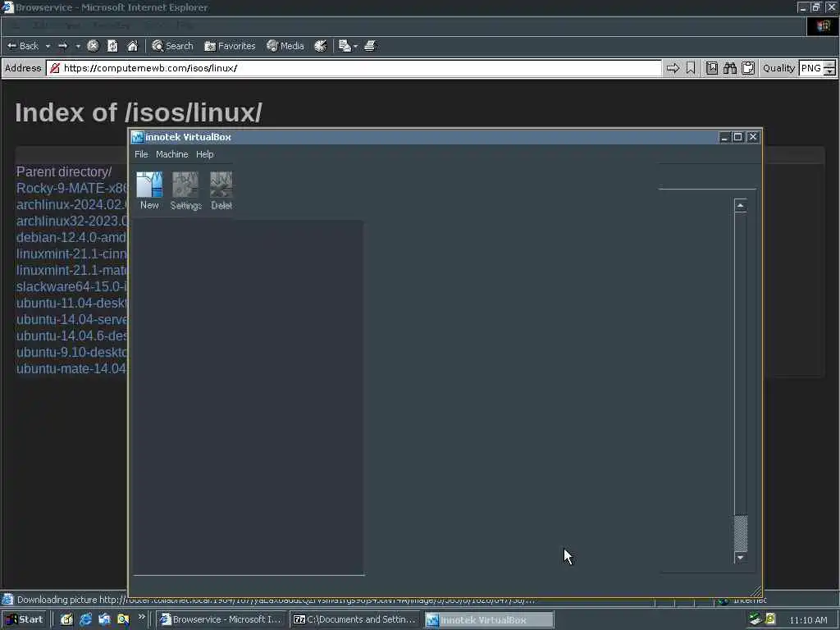Open the Media pane in Internet Explorer
The height and width of the screenshot is (630, 840).
285,46
